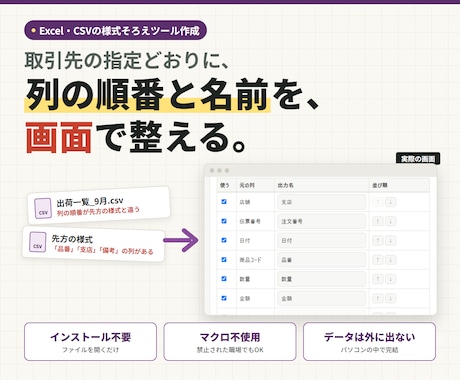Image resolution: width=460 pixels, height=380 pixels.
Task: Click the first window control dot in mockup
Action: (x=212, y=170)
